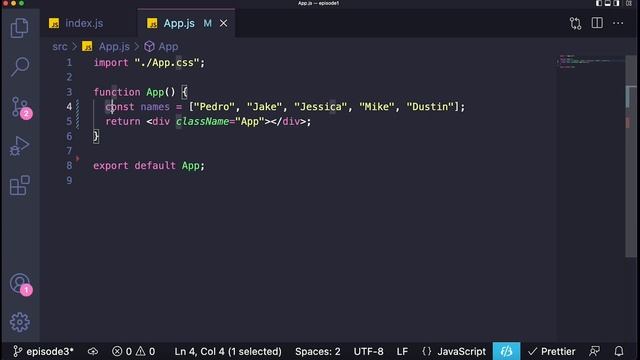The height and width of the screenshot is (360, 640).
Task: Click the vertical editor scrollbar
Action: [x=631, y=155]
